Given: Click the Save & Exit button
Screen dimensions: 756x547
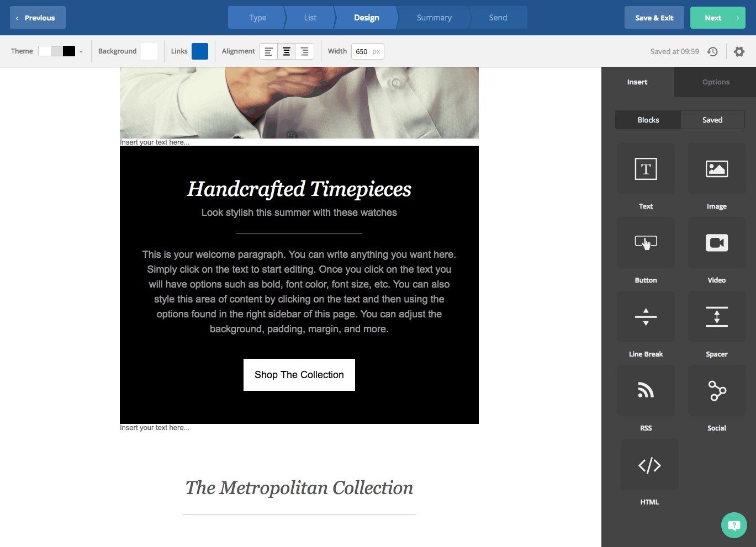Looking at the screenshot, I should tap(654, 18).
